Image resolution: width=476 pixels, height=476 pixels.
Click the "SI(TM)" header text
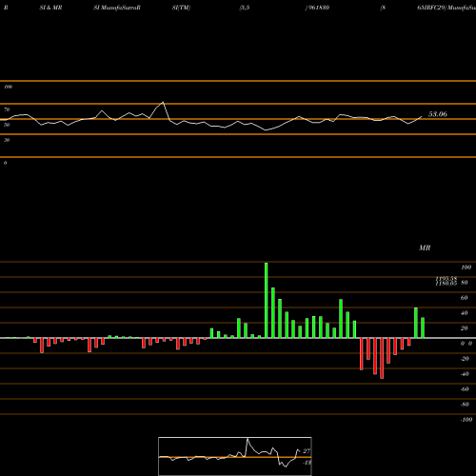tap(181, 8)
